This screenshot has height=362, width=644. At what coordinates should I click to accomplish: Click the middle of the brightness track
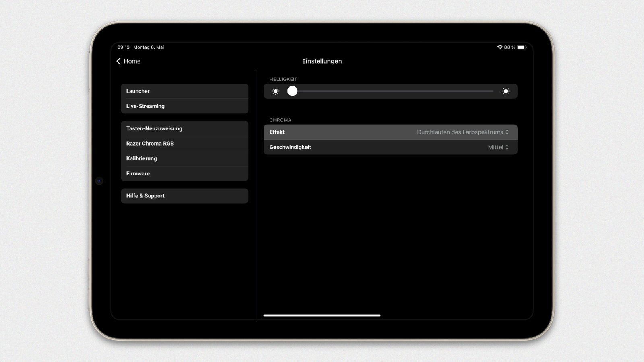click(390, 91)
